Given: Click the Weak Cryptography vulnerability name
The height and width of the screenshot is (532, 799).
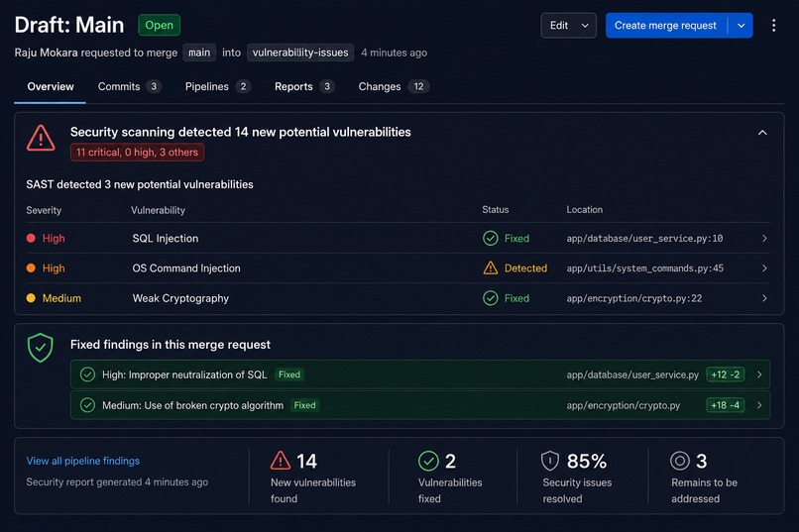Looking at the screenshot, I should (180, 298).
